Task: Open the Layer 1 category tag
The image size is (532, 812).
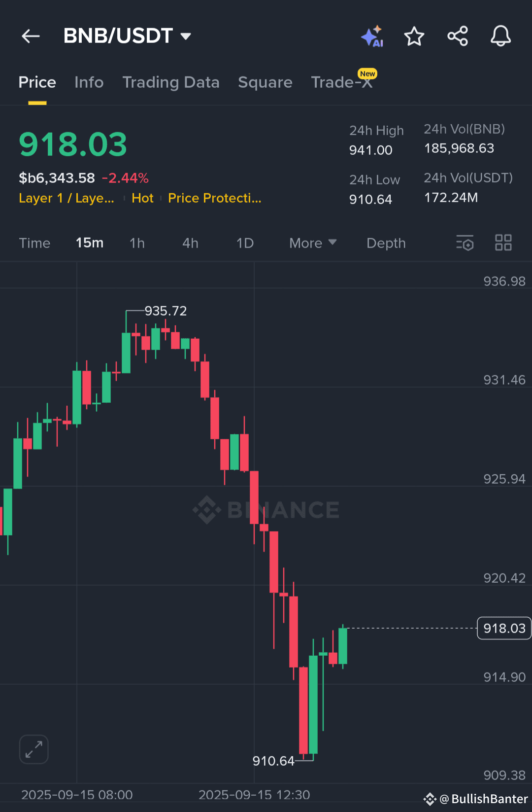Action: click(66, 198)
